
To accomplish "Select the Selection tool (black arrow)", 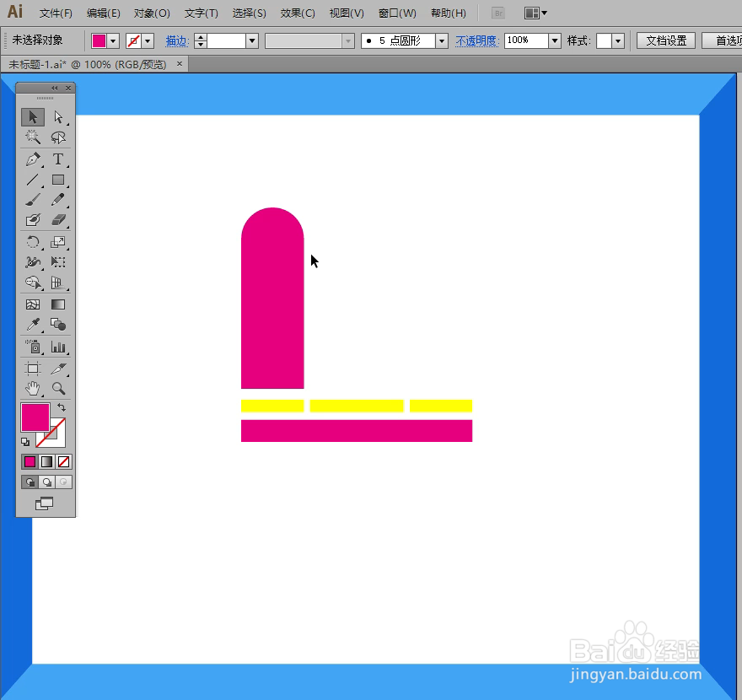I will (33, 117).
